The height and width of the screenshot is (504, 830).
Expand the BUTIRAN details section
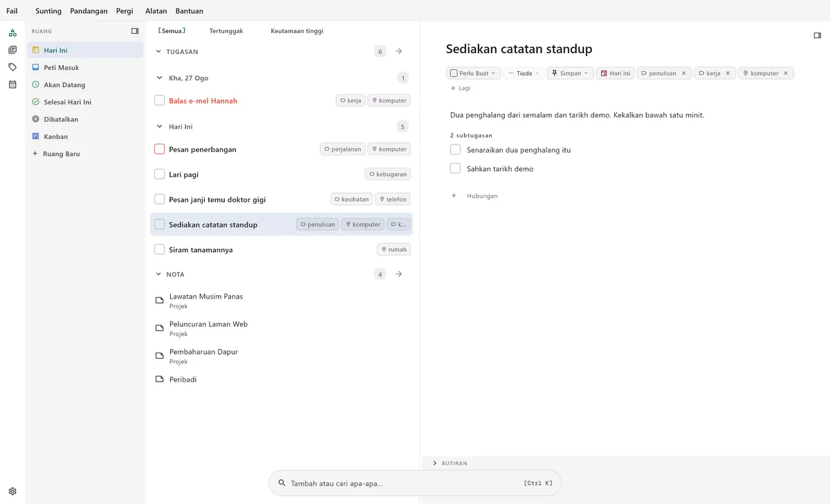pyautogui.click(x=434, y=463)
